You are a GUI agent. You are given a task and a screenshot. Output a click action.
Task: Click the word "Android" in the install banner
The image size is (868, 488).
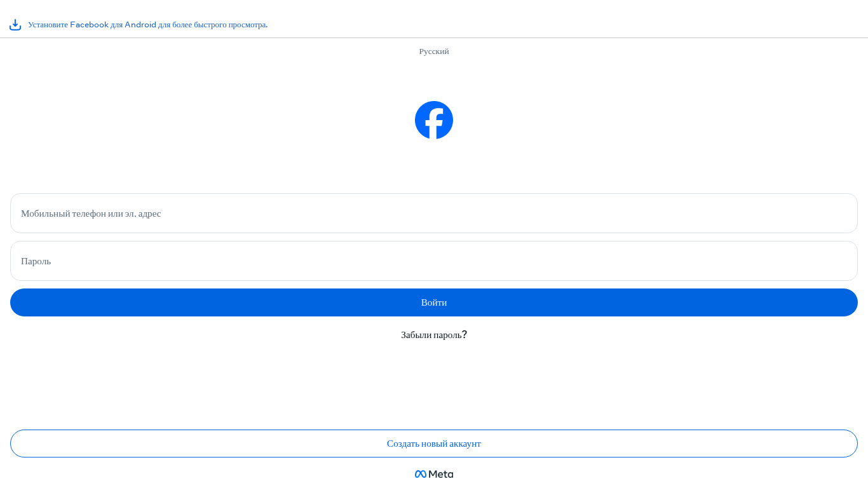click(x=140, y=25)
